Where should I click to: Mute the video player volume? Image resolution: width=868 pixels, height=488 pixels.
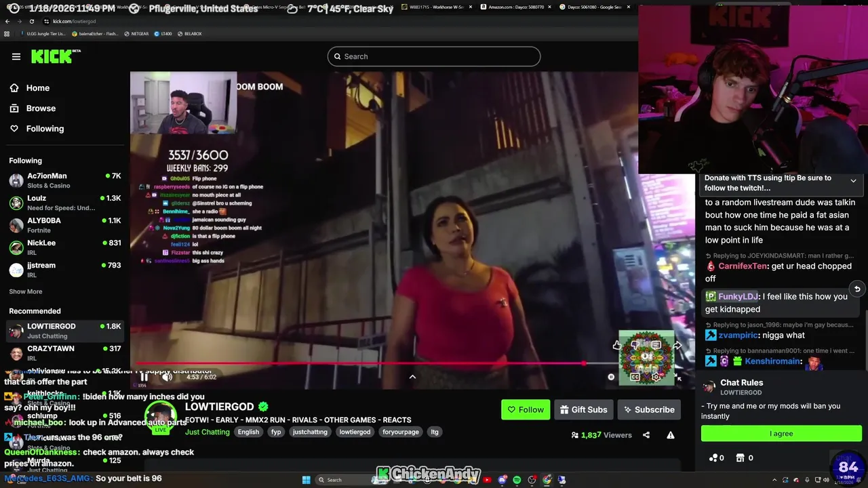167,377
